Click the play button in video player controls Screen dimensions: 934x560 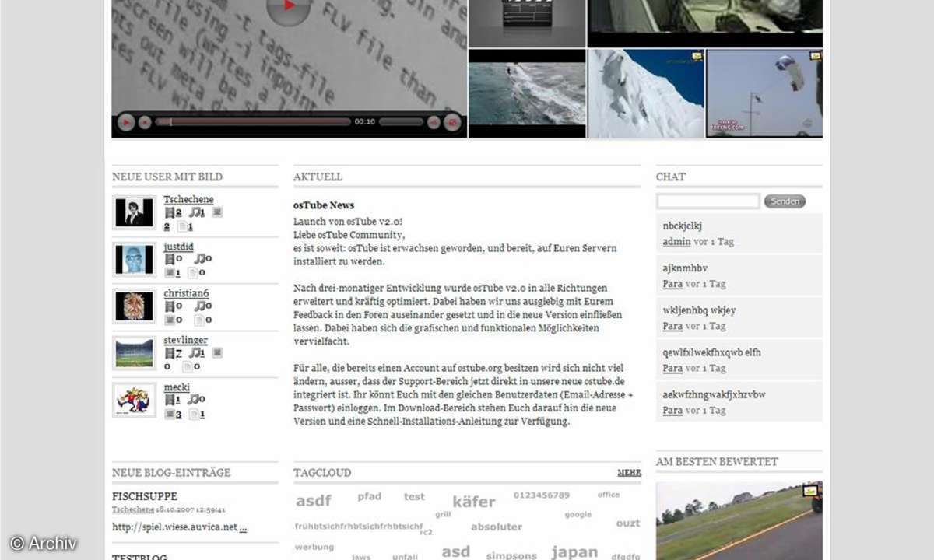click(126, 122)
